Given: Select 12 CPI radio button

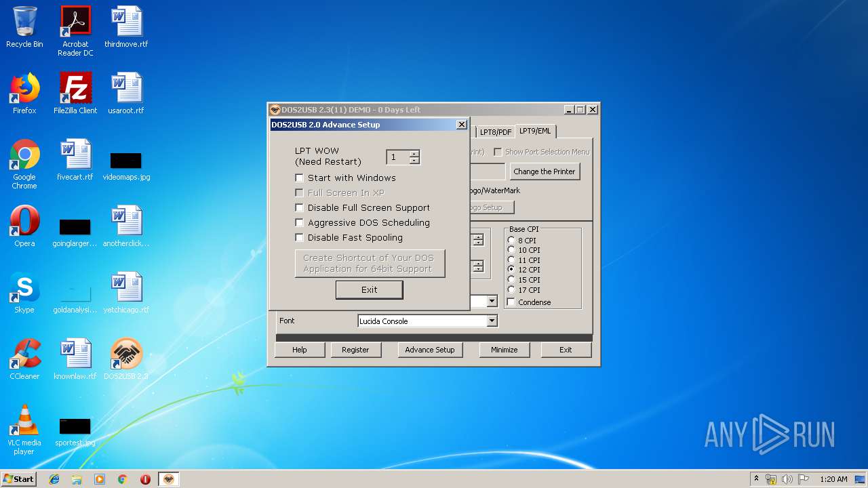Looking at the screenshot, I should 511,270.
